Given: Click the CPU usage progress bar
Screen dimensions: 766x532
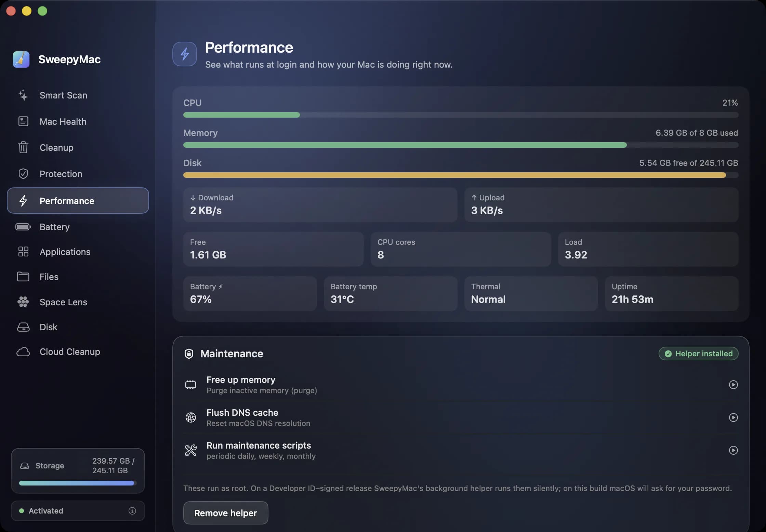Looking at the screenshot, I should tap(461, 115).
